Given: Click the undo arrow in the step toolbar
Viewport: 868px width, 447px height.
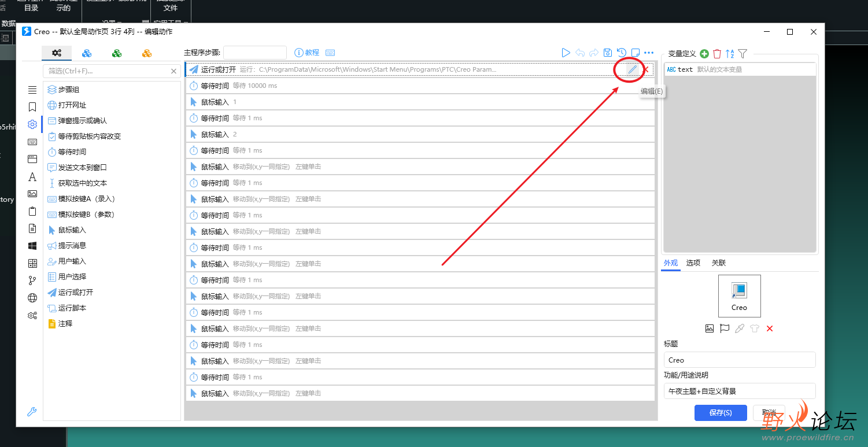Looking at the screenshot, I should point(580,53).
